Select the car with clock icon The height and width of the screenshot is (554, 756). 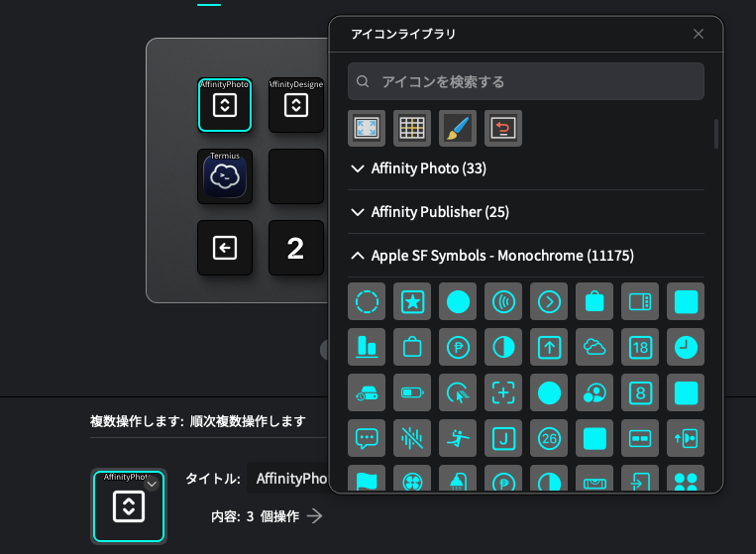tap(367, 392)
